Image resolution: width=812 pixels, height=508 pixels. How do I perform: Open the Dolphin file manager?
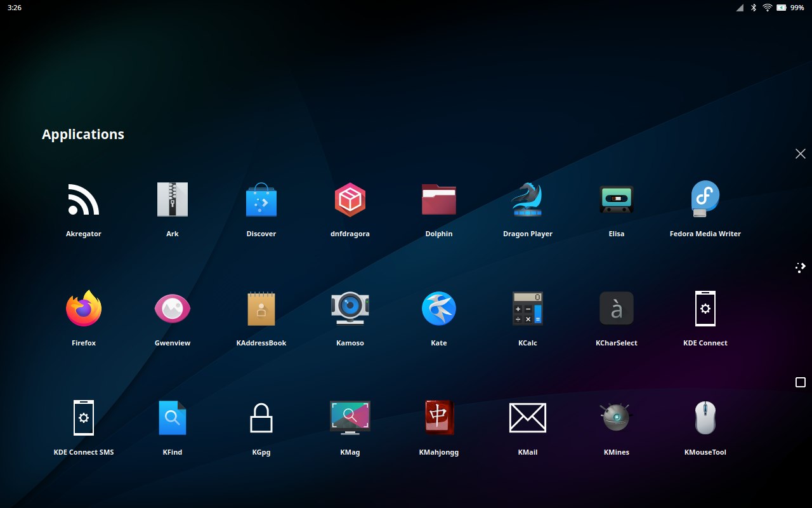pyautogui.click(x=439, y=199)
